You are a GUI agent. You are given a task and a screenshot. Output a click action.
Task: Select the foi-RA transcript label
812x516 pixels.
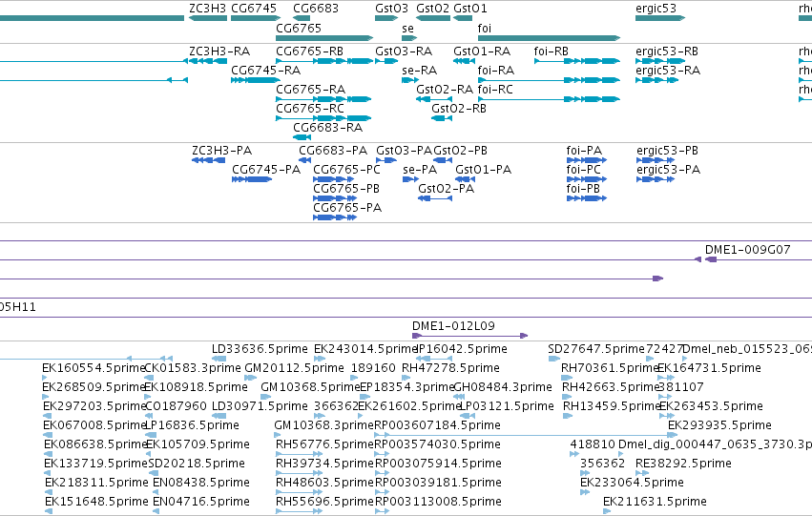coord(495,71)
